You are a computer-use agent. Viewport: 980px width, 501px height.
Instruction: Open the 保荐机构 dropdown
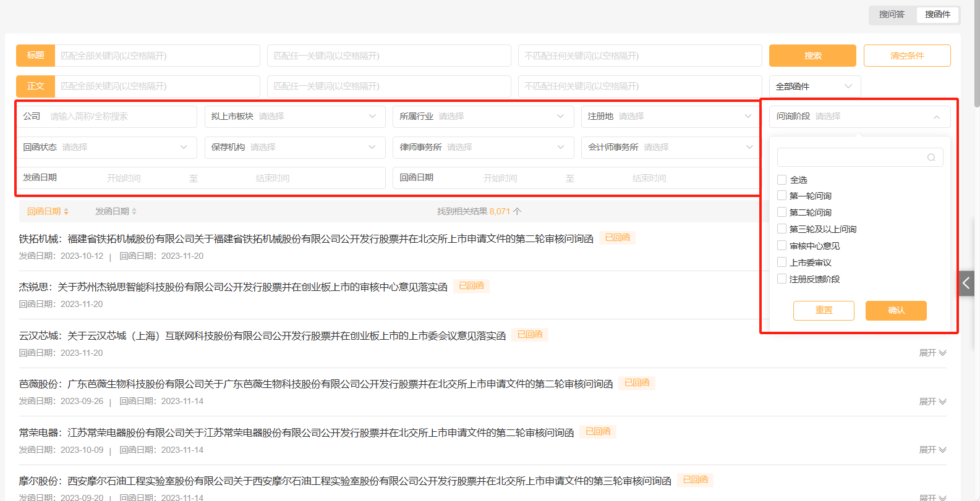click(294, 147)
